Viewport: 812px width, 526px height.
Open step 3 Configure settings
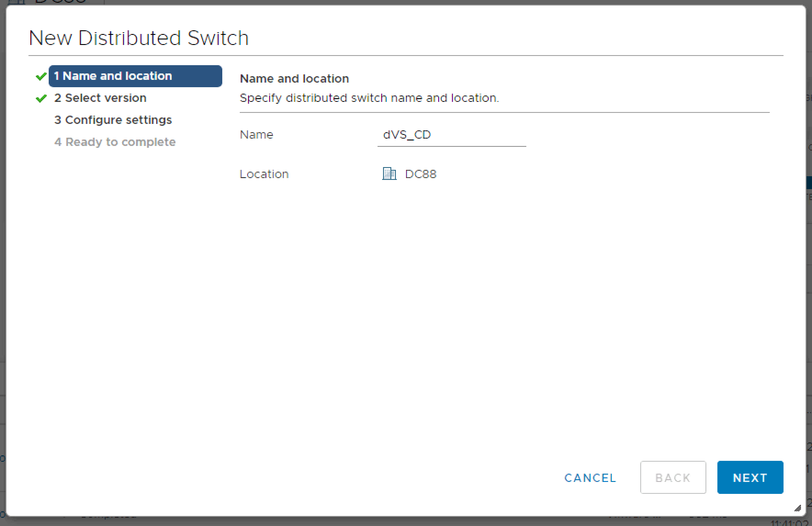(x=113, y=120)
